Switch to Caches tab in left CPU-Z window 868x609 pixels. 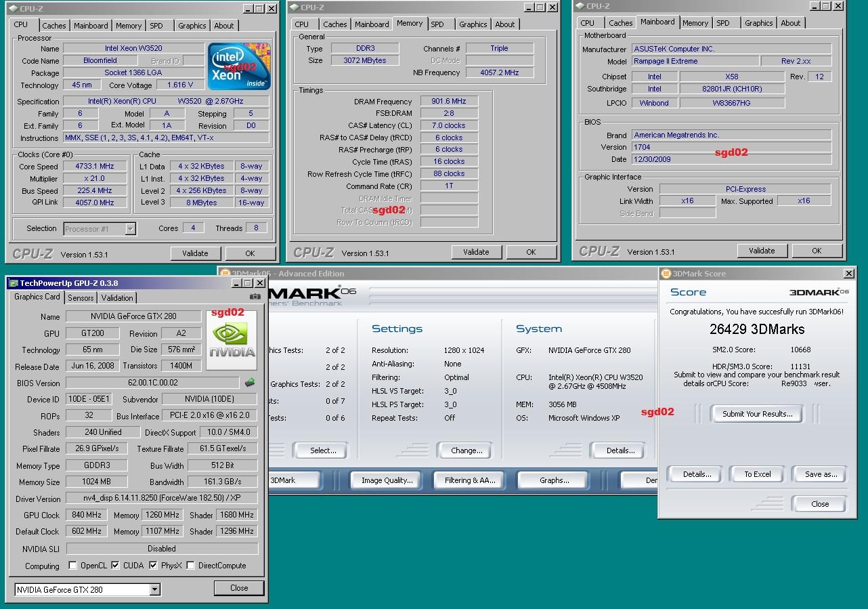[54, 26]
